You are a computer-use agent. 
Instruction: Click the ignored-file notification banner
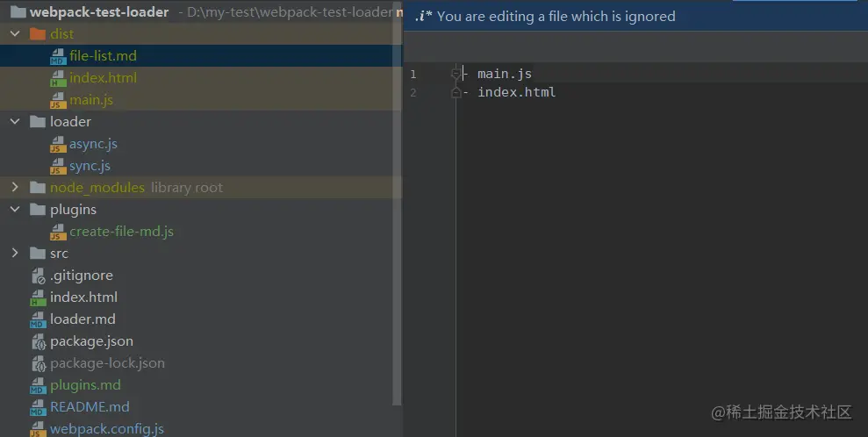point(636,17)
